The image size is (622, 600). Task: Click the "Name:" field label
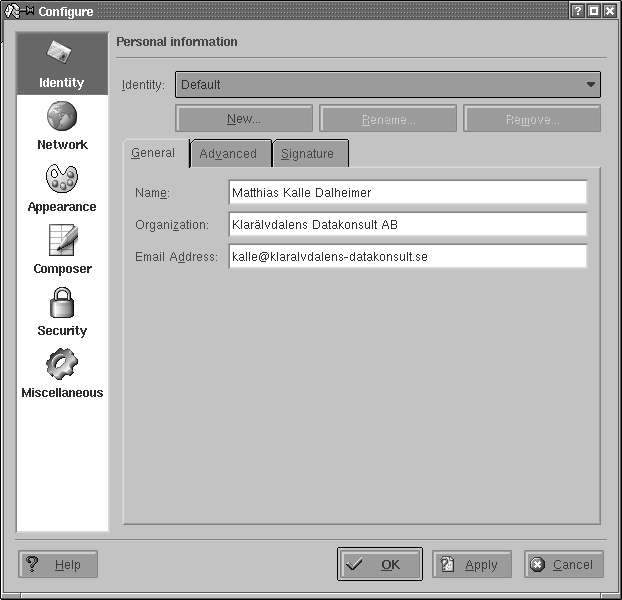pyautogui.click(x=152, y=193)
